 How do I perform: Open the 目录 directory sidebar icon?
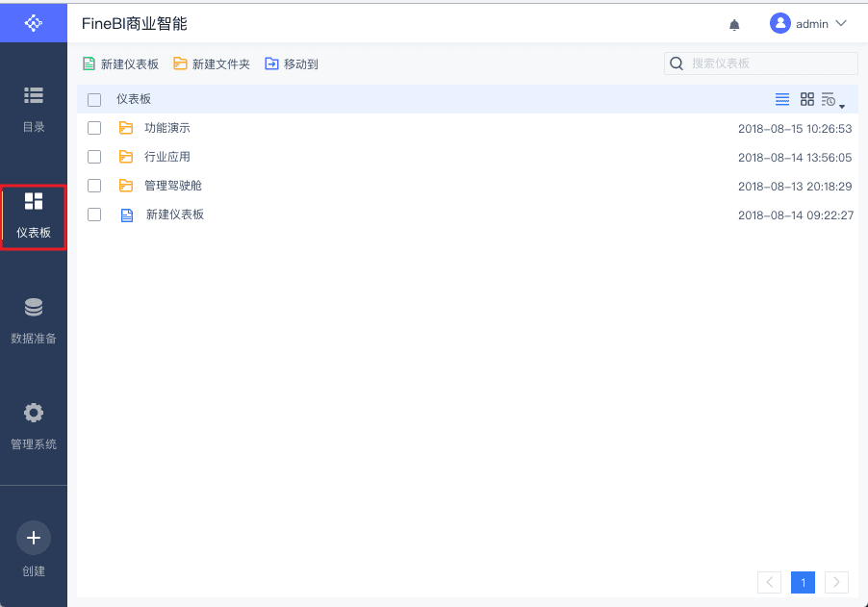click(34, 109)
